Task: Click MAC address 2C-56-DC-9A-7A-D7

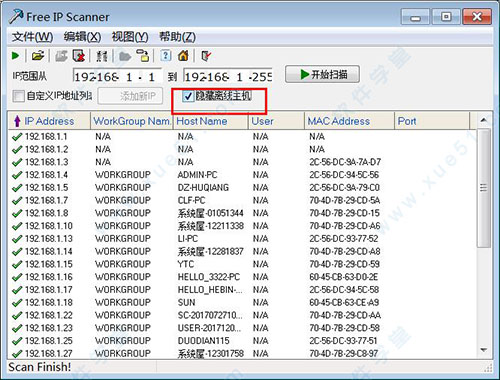Action: pos(345,162)
